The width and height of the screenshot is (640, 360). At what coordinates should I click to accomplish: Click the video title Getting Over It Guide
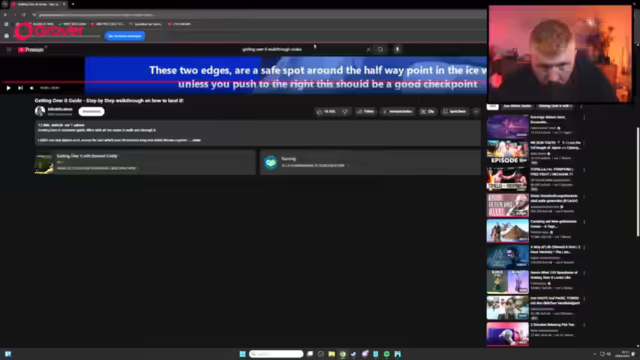[109, 100]
